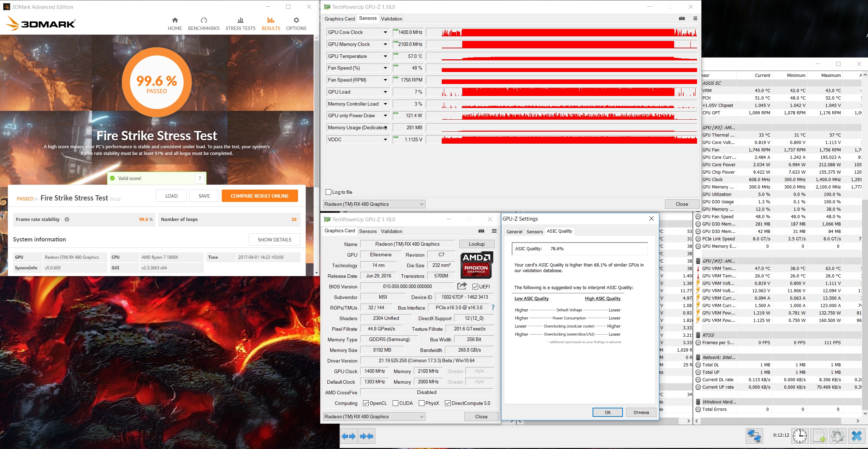
Task: Expand GPU Core Clock sensor dropdown
Action: point(385,32)
